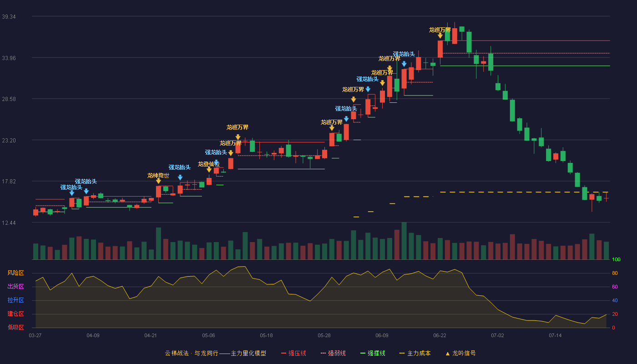
Task: Click the 23.20 price axis label
Action: click(9, 140)
